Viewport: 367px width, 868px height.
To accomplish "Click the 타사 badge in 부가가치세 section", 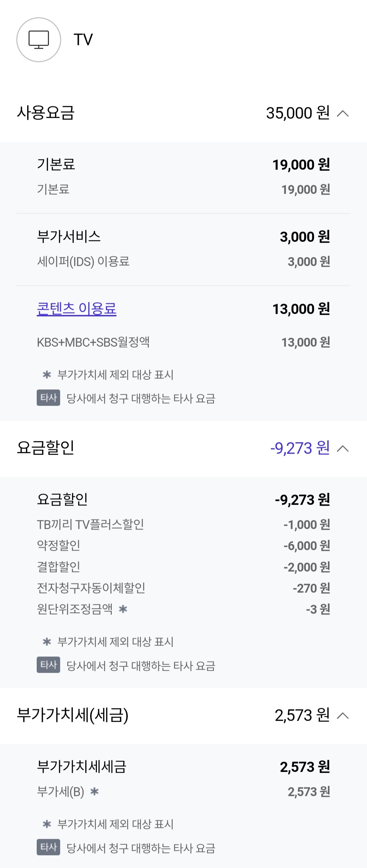I will (x=48, y=847).
